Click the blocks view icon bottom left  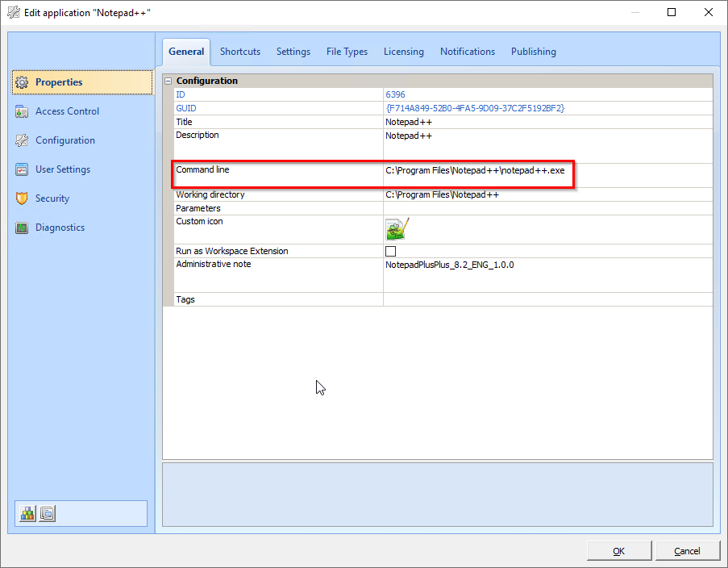tap(27, 513)
